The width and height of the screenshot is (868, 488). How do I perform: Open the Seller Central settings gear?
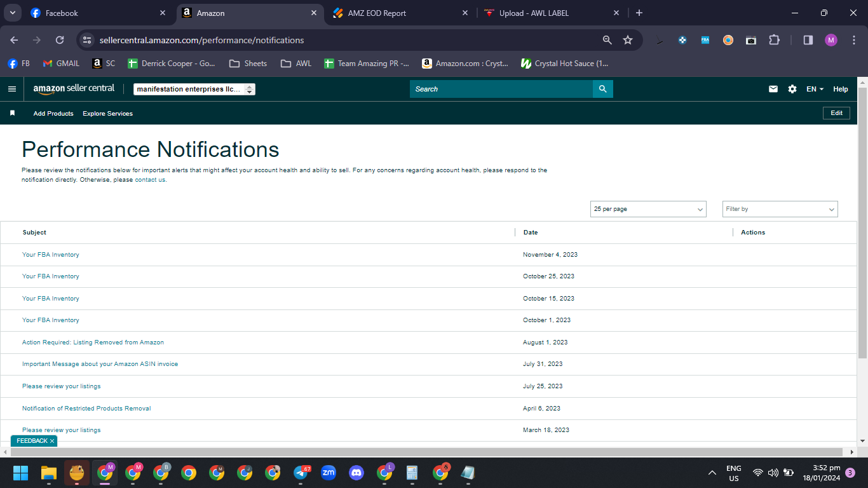[x=792, y=89]
